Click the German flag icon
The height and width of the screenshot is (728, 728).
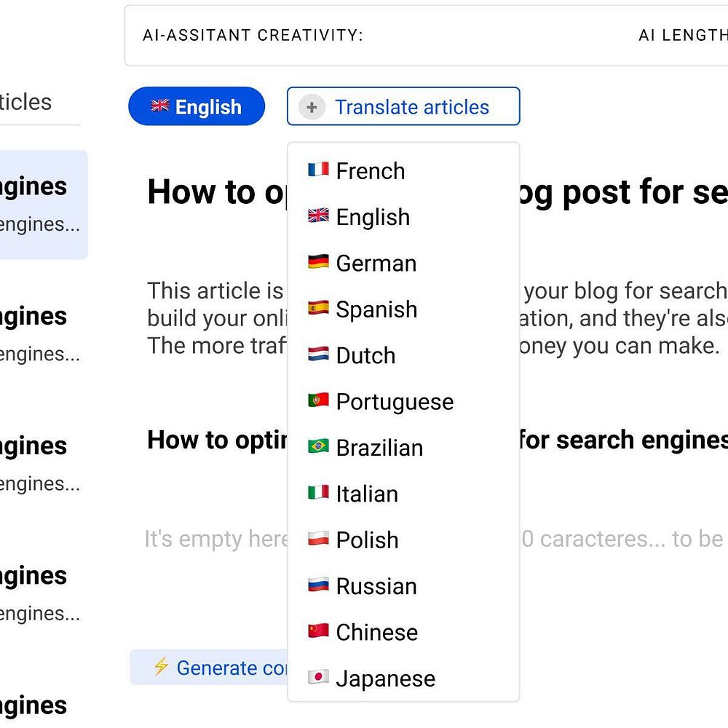click(x=318, y=263)
